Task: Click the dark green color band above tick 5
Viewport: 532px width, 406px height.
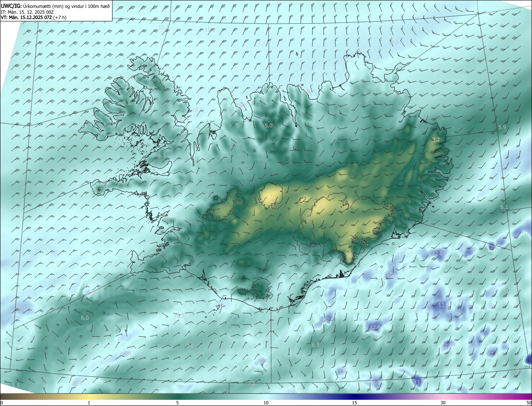Action: click(x=177, y=396)
